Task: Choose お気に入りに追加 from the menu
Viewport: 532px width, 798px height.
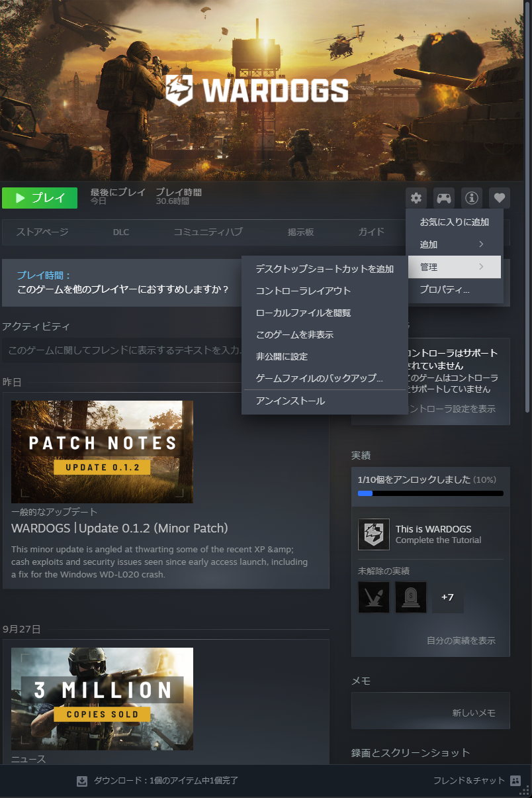Action: tap(455, 222)
